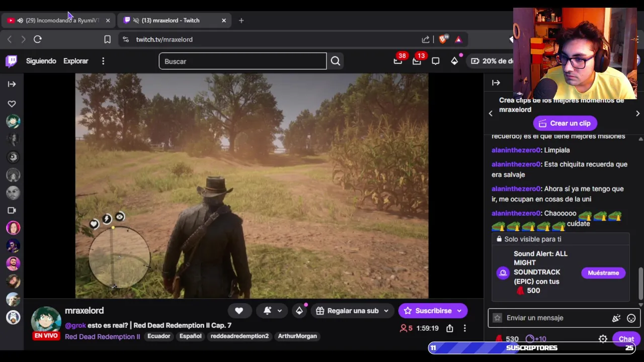Open the notifications inbox with 13 badge
The width and height of the screenshot is (644, 362).
pos(417,61)
